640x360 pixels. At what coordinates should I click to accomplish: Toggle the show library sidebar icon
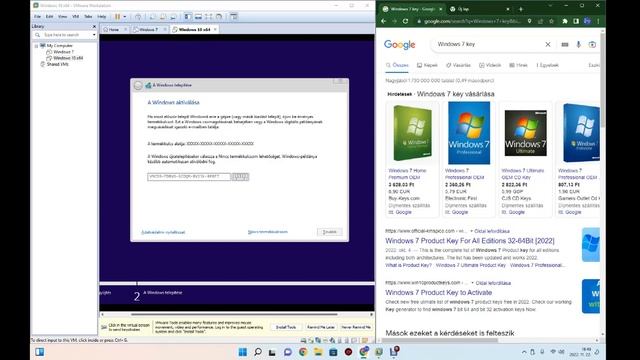click(x=187, y=17)
